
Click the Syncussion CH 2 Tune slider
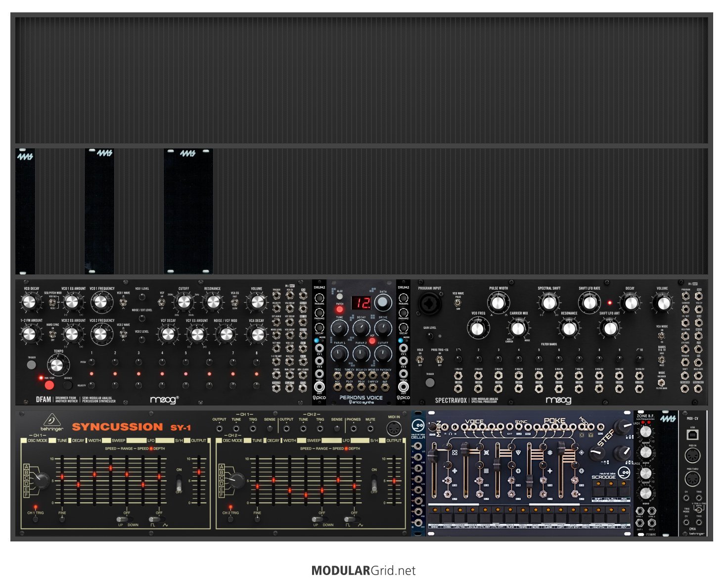(257, 487)
